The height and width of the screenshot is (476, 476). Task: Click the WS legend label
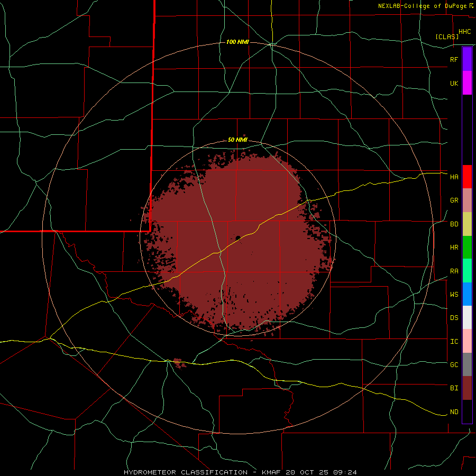click(x=454, y=295)
